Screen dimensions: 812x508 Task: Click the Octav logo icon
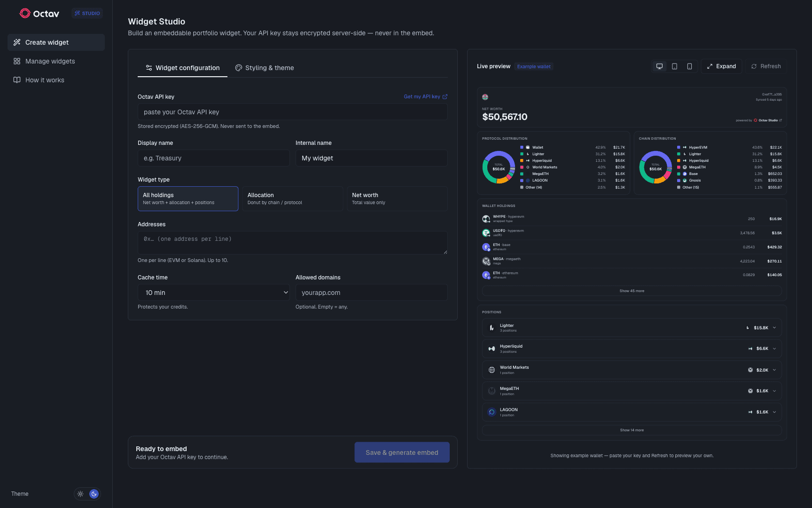(x=25, y=13)
